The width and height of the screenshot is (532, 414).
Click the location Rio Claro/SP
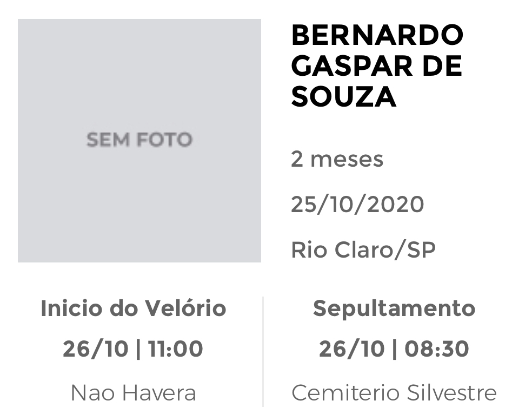click(363, 250)
